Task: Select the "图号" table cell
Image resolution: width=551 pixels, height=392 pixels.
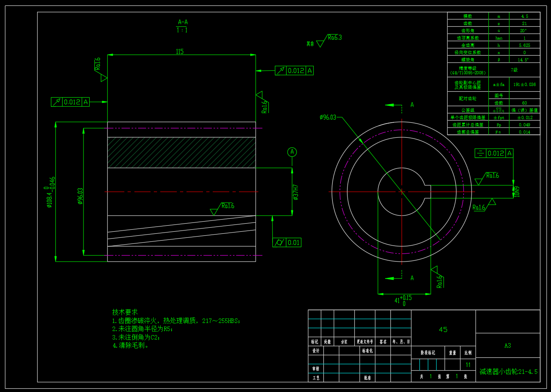Action: [499, 96]
